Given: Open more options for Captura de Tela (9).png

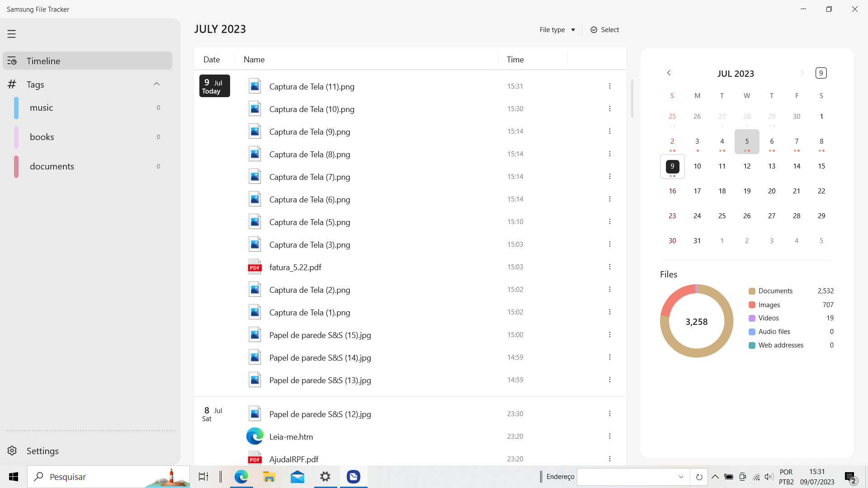Looking at the screenshot, I should click(x=609, y=131).
